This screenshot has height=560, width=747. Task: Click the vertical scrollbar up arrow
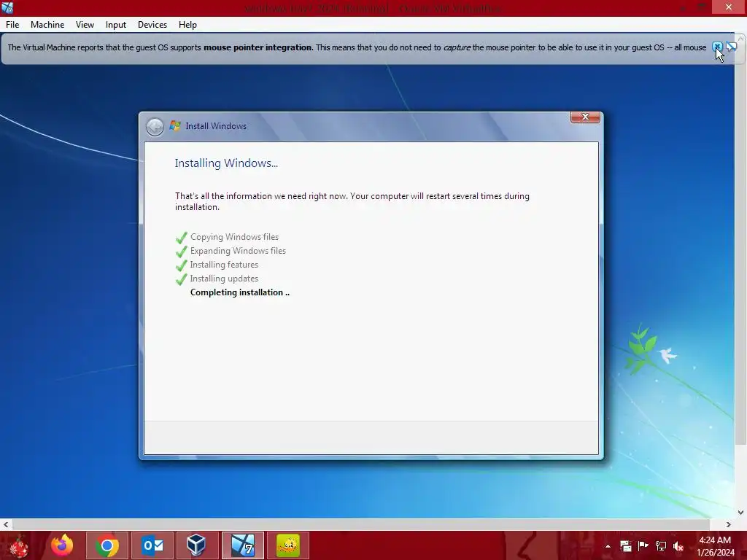click(x=741, y=38)
